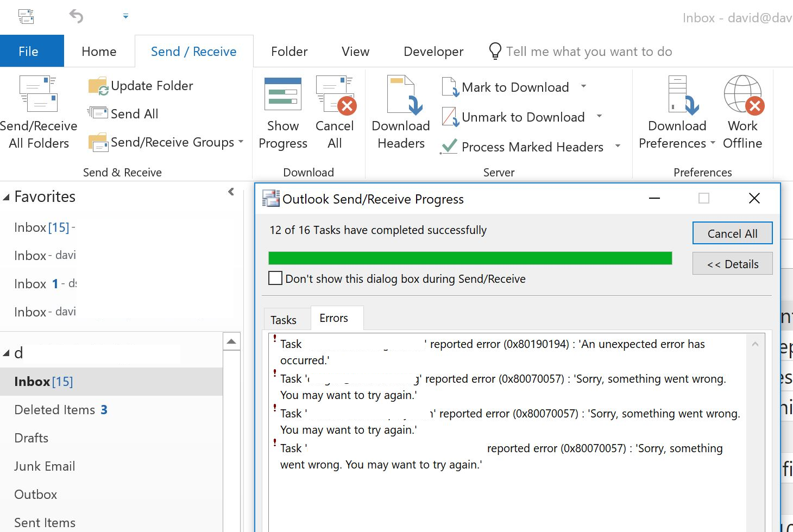Collapse the folder pane with chevron
793x532 pixels.
pos(231,192)
